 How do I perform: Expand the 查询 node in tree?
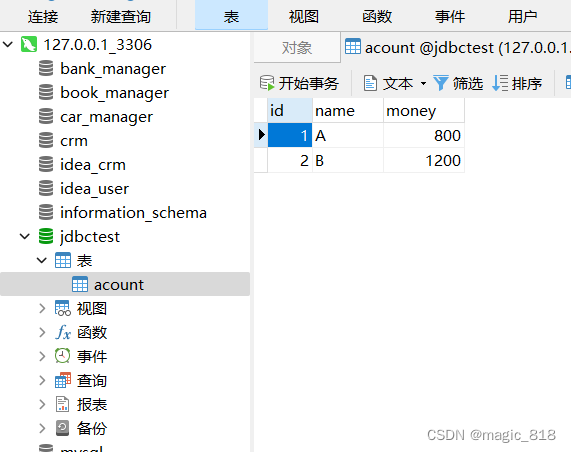[x=42, y=380]
